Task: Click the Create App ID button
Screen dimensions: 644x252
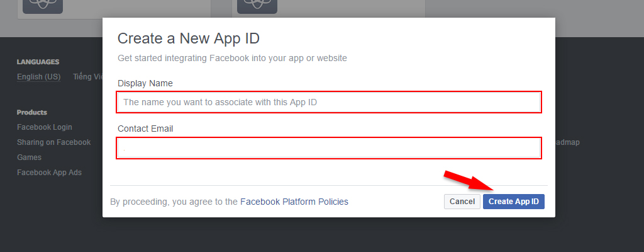Action: click(513, 202)
